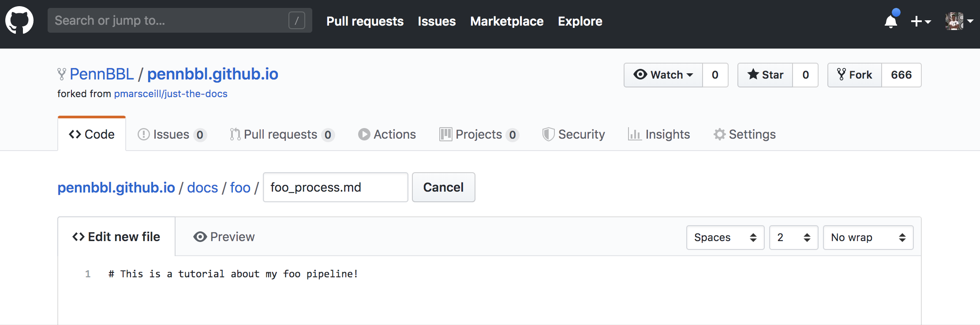
Task: Open the Projects tab
Action: [479, 134]
